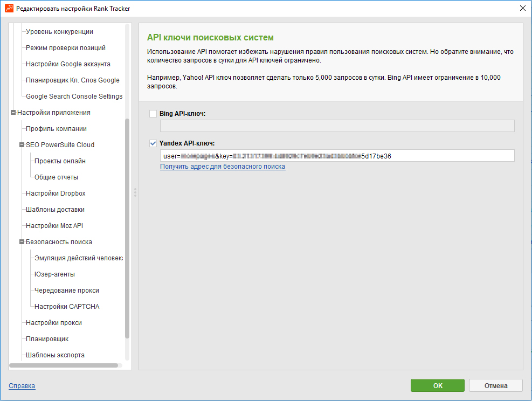Viewport: 532px width, 401px height.
Task: Open Общие отчеты settings
Action: (x=56, y=177)
